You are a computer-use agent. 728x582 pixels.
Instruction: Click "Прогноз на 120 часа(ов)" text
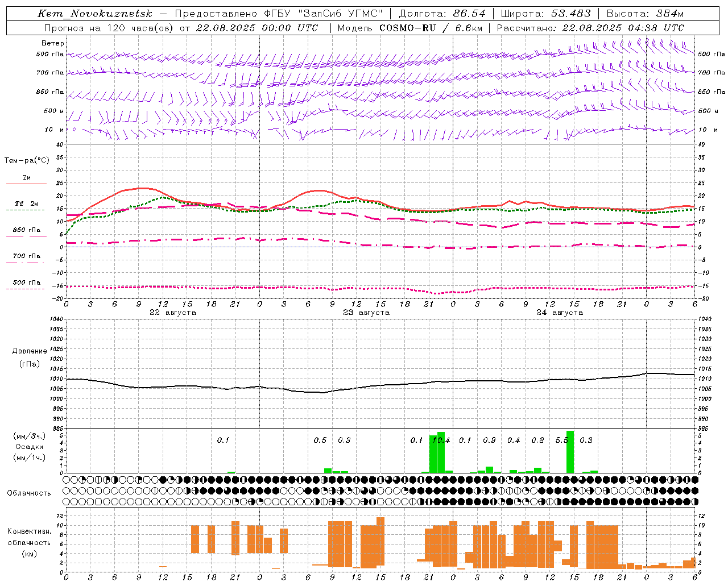[108, 28]
